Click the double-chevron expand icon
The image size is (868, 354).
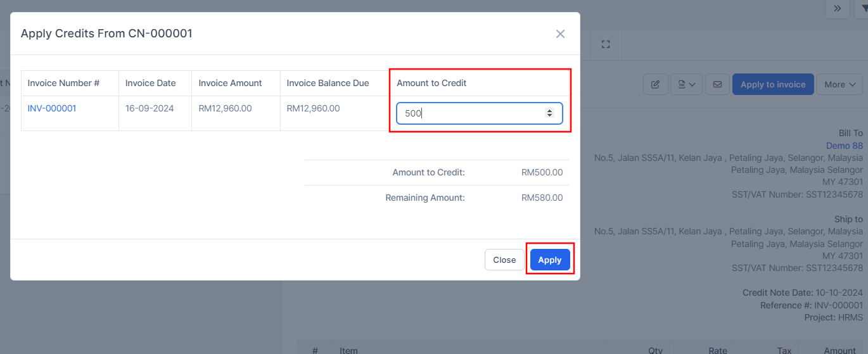837,8
